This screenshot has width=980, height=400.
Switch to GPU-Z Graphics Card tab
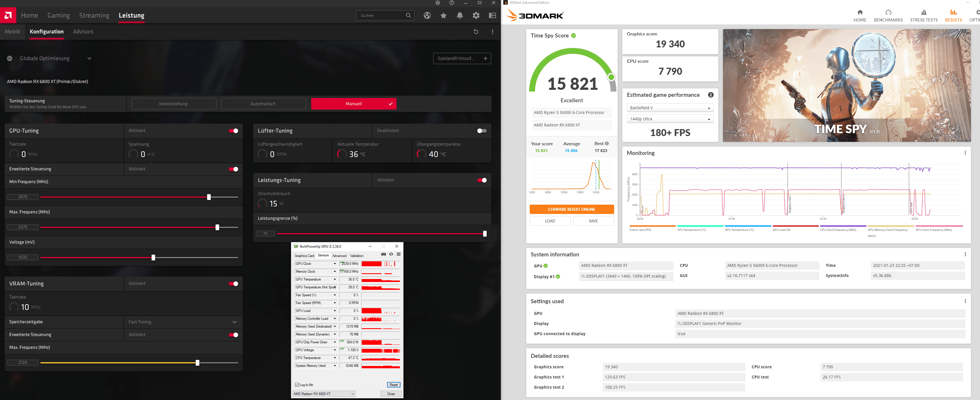tap(304, 256)
